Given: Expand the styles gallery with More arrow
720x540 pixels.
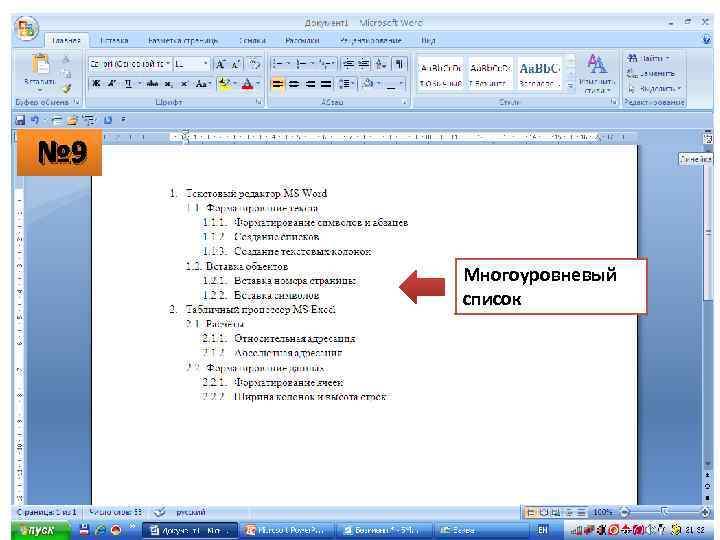Looking at the screenshot, I should coord(570,86).
